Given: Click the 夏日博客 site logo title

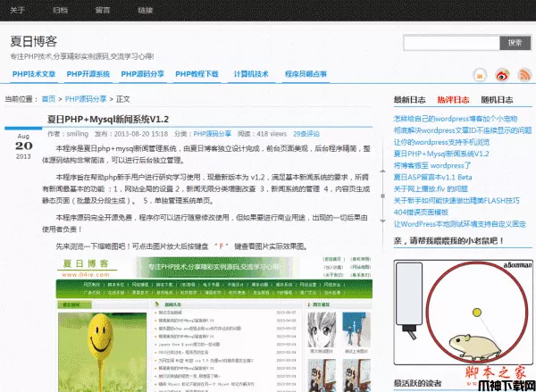Looking at the screenshot, I should coord(33,41).
